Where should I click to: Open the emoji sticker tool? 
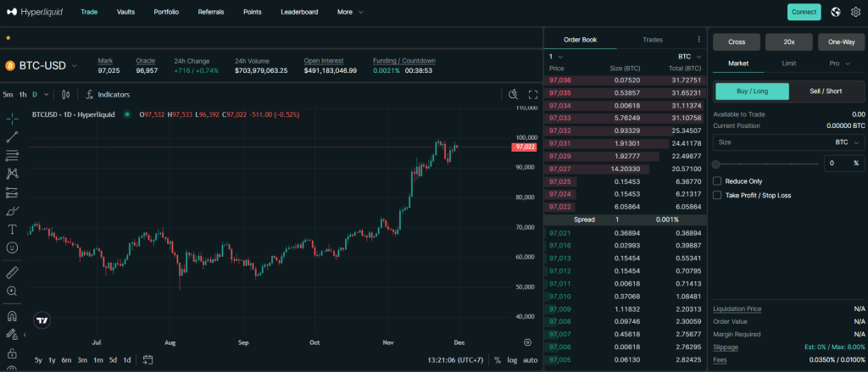pyautogui.click(x=12, y=247)
